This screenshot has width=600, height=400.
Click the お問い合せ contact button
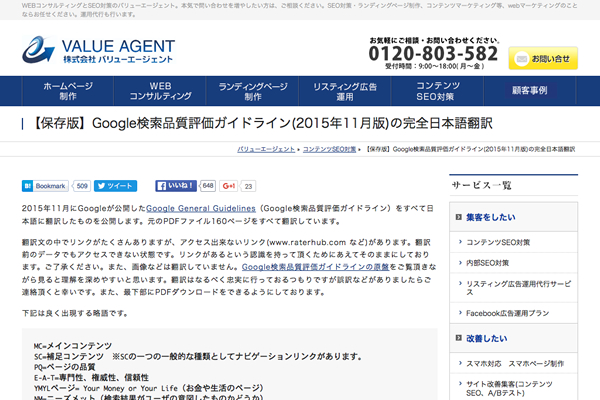click(543, 59)
